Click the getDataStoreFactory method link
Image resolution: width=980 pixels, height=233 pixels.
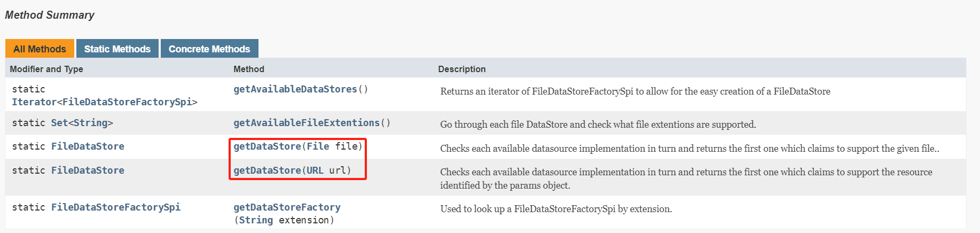(287, 207)
